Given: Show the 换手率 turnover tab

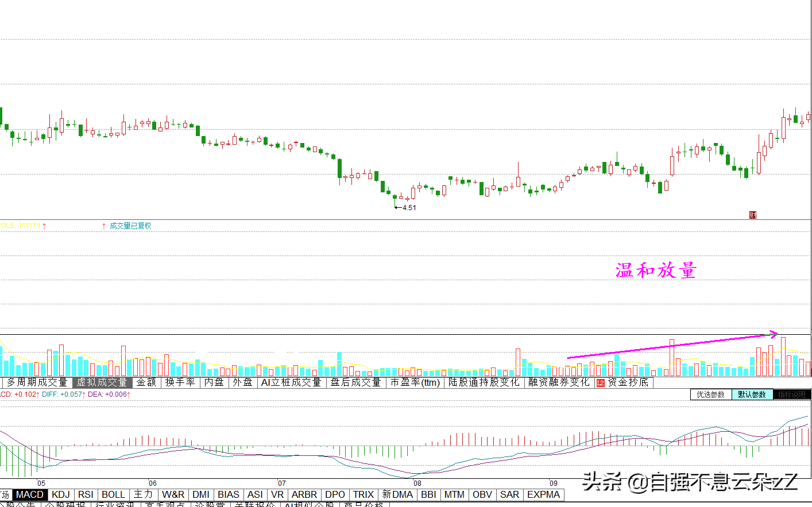Looking at the screenshot, I should pos(180,382).
